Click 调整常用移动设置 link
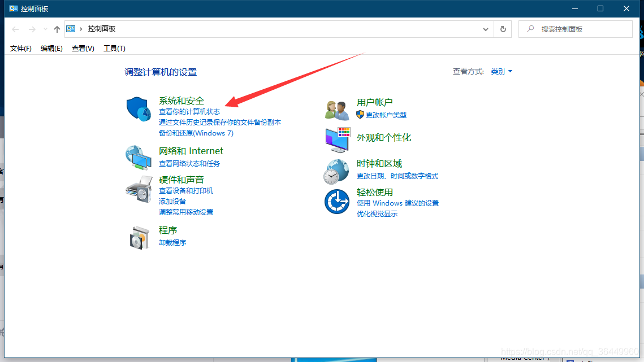644x362 pixels. [x=185, y=212]
